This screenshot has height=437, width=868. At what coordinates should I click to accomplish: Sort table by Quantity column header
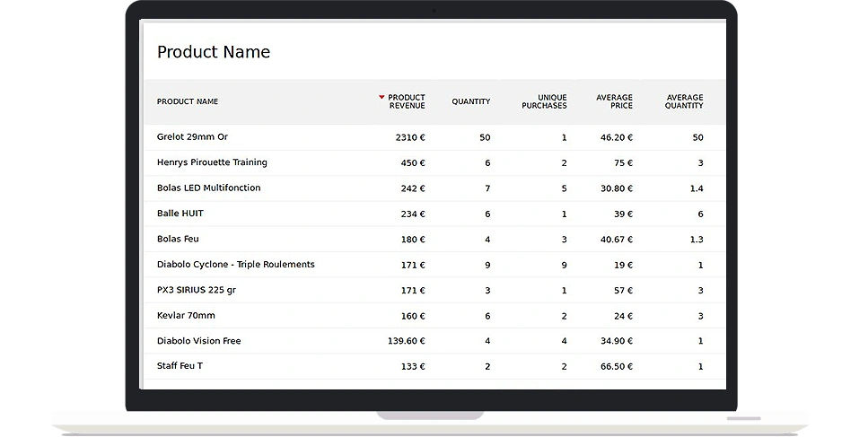470,101
